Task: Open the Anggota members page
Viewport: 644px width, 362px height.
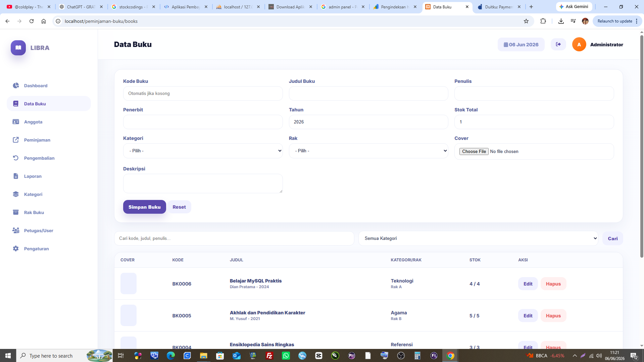Action: [x=33, y=122]
